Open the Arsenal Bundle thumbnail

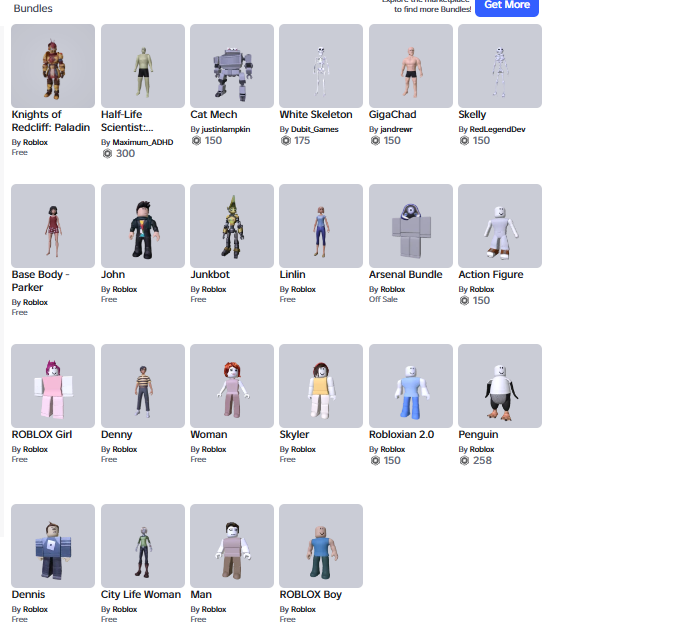(x=411, y=226)
